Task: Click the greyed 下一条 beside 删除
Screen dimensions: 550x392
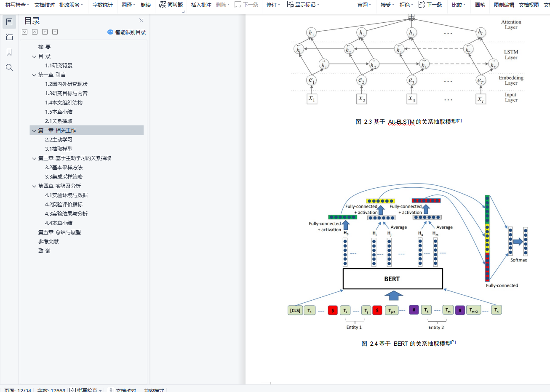Action: [246, 5]
